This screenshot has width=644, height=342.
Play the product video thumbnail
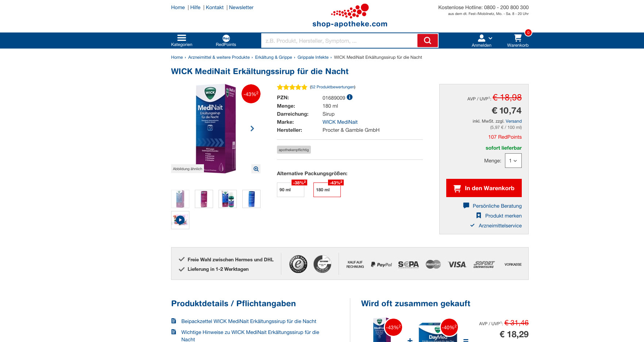(x=180, y=220)
